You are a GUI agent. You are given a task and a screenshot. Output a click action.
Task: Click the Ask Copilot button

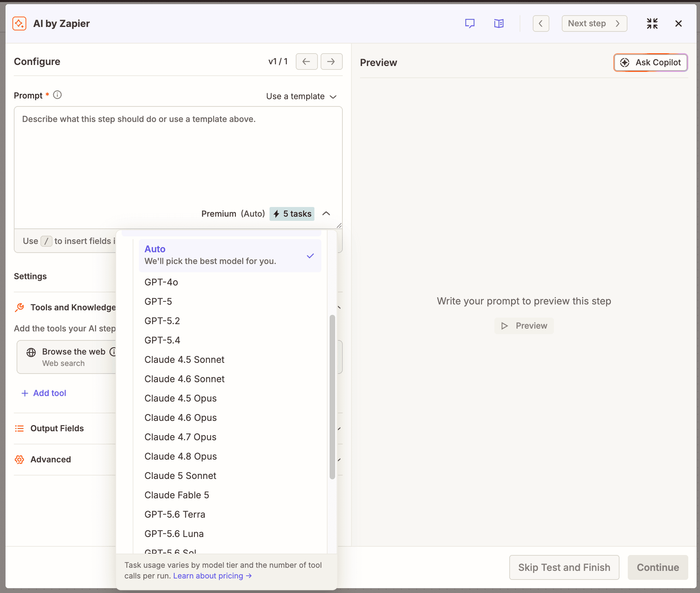pos(651,63)
